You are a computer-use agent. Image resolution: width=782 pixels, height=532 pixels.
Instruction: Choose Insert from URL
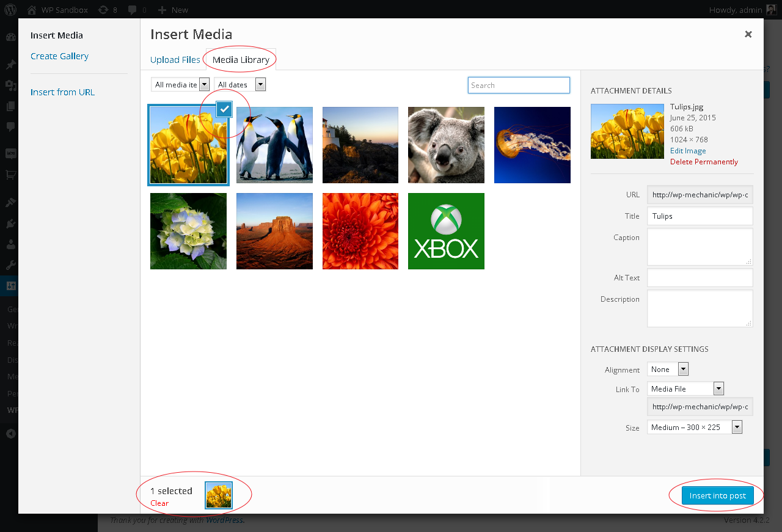pyautogui.click(x=62, y=92)
